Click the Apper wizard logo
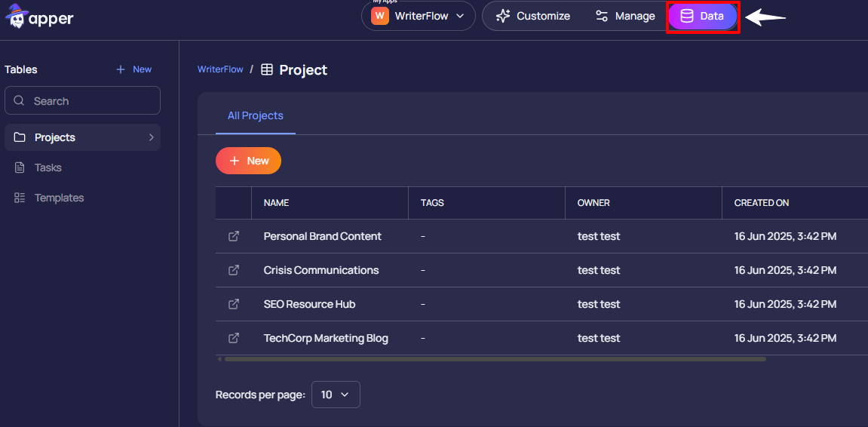Screen dimensions: 868x427 click(16, 17)
